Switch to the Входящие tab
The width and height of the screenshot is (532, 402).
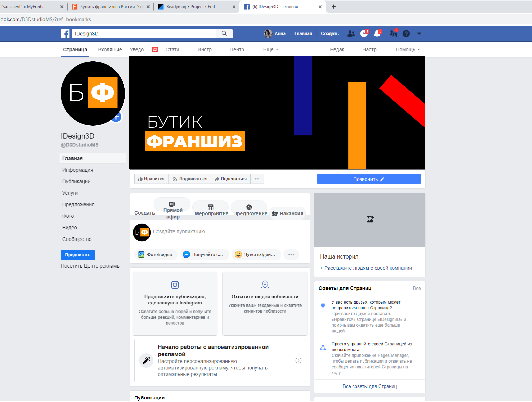tap(110, 50)
